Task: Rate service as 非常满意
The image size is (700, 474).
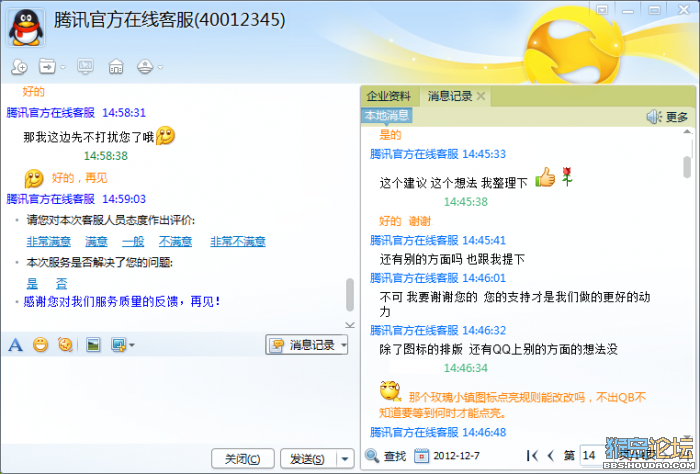Action: tap(49, 241)
